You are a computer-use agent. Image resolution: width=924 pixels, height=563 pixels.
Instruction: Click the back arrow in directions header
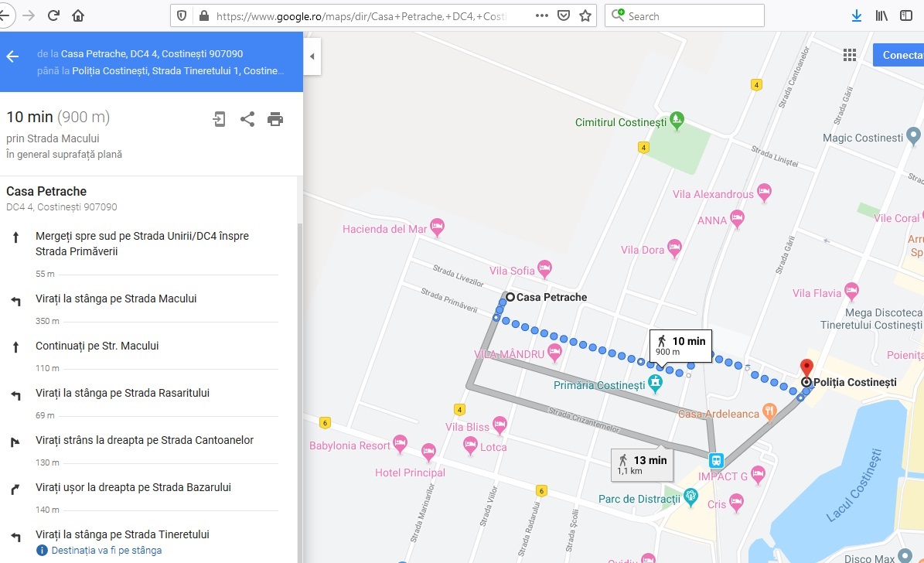[x=12, y=56]
